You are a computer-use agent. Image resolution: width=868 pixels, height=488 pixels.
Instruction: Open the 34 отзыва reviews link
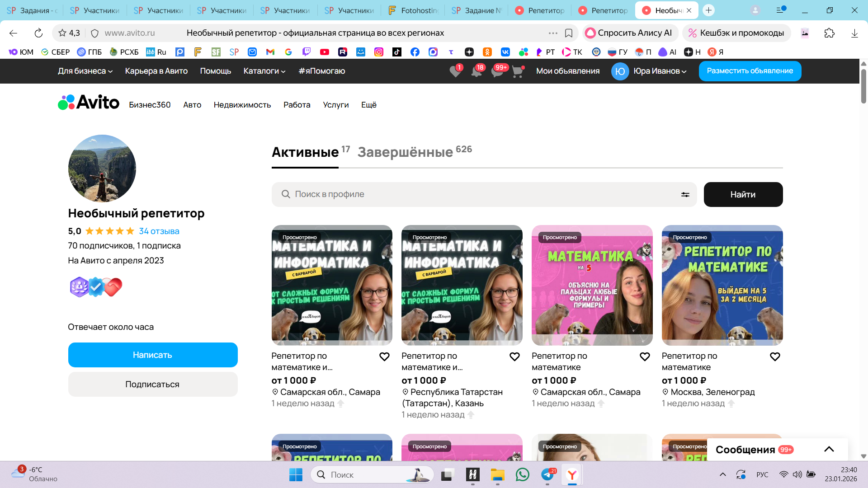point(159,231)
